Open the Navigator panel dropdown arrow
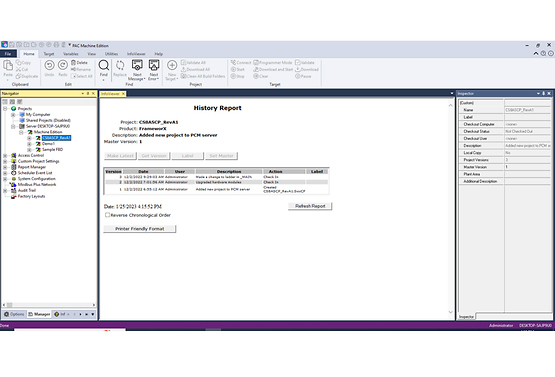The width and height of the screenshot is (555, 377). (82, 93)
